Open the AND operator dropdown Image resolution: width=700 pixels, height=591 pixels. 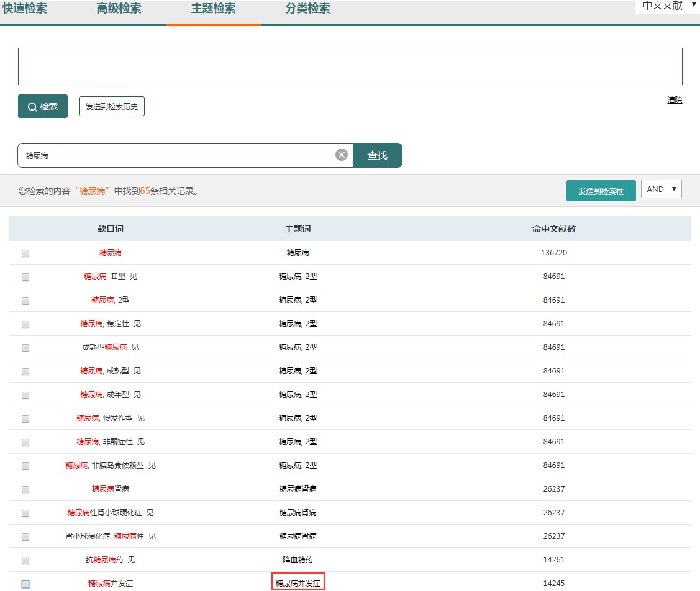(661, 190)
